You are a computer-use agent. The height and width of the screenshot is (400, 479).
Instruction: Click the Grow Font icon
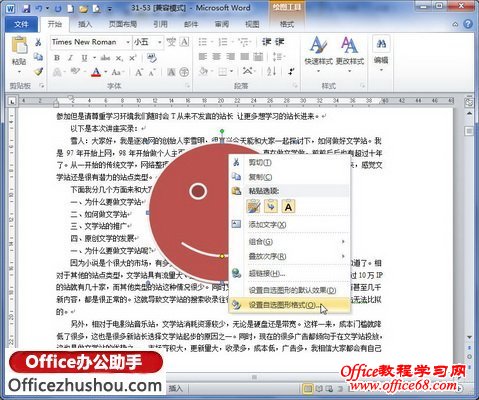[139, 72]
